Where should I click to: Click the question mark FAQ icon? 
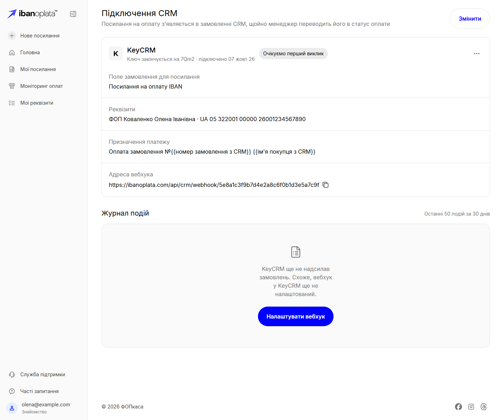[x=12, y=391]
